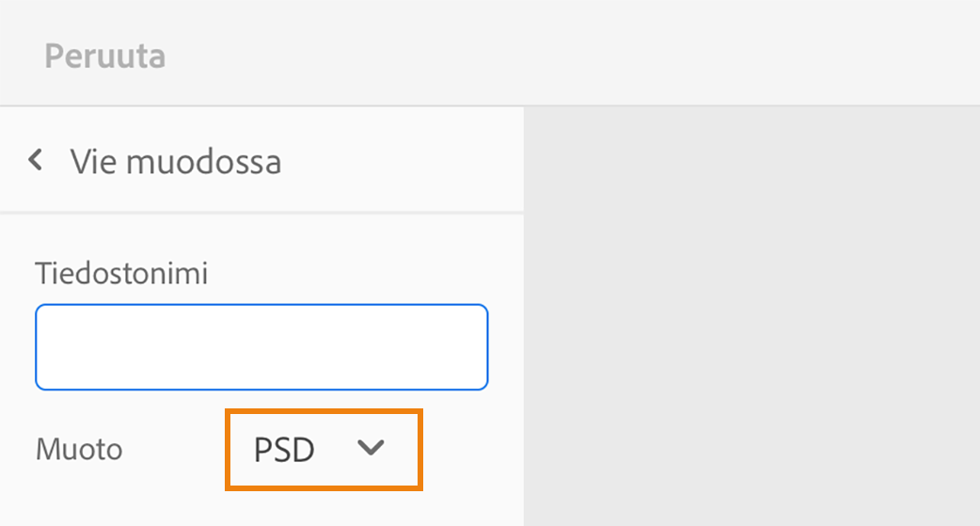Click the empty gray preview area
This screenshot has height=526, width=980.
click(x=751, y=315)
